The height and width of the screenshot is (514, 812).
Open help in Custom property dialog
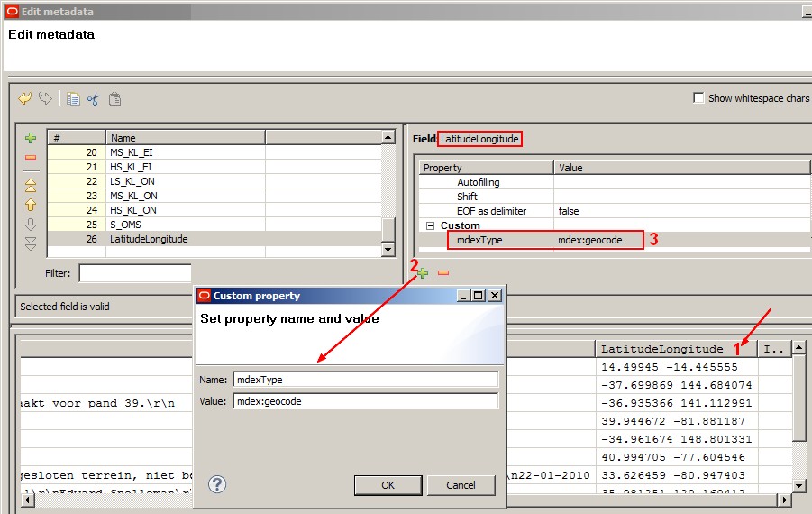pos(216,484)
